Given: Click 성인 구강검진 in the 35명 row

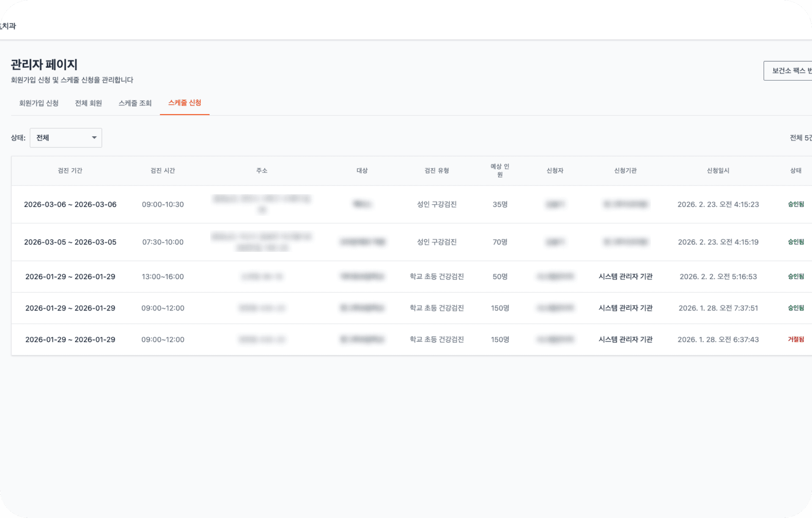Looking at the screenshot, I should coord(437,204).
